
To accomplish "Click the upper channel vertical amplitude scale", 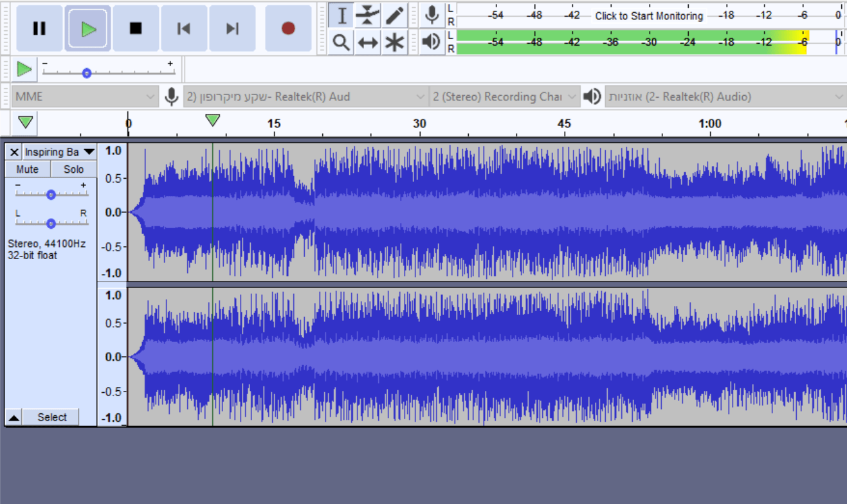I will click(113, 212).
